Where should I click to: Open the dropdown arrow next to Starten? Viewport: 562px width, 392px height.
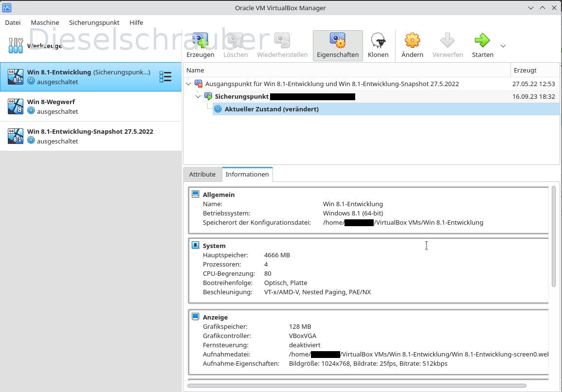click(x=503, y=46)
